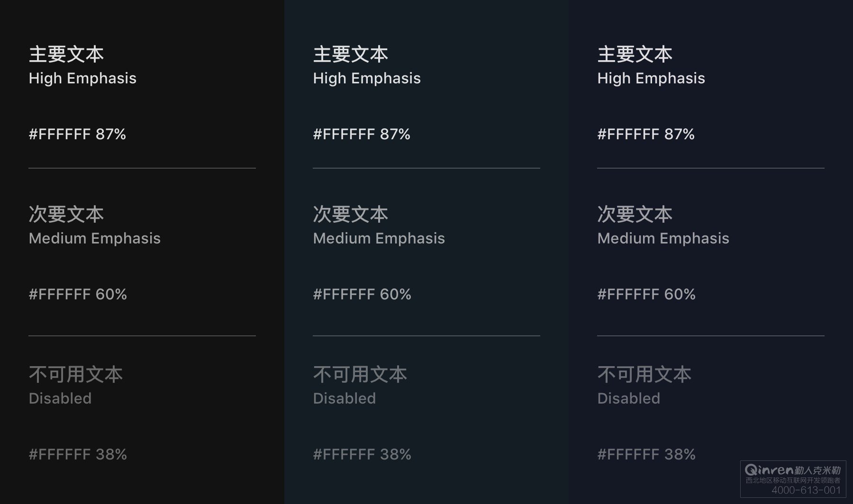Select 主要文本 heading in the black left column
The width and height of the screenshot is (853, 504).
(x=66, y=54)
